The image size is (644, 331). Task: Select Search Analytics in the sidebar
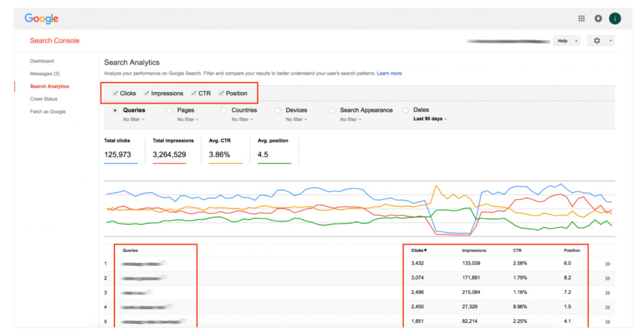(49, 86)
